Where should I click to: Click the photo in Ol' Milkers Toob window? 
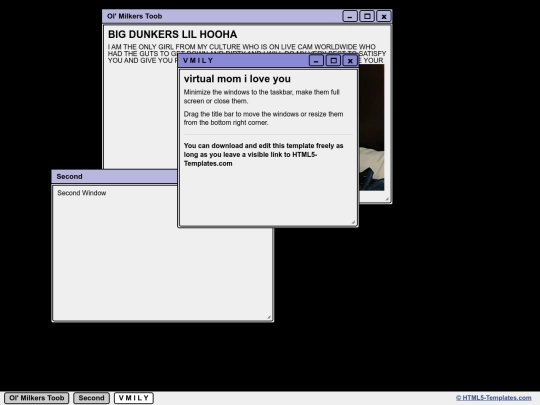372,127
